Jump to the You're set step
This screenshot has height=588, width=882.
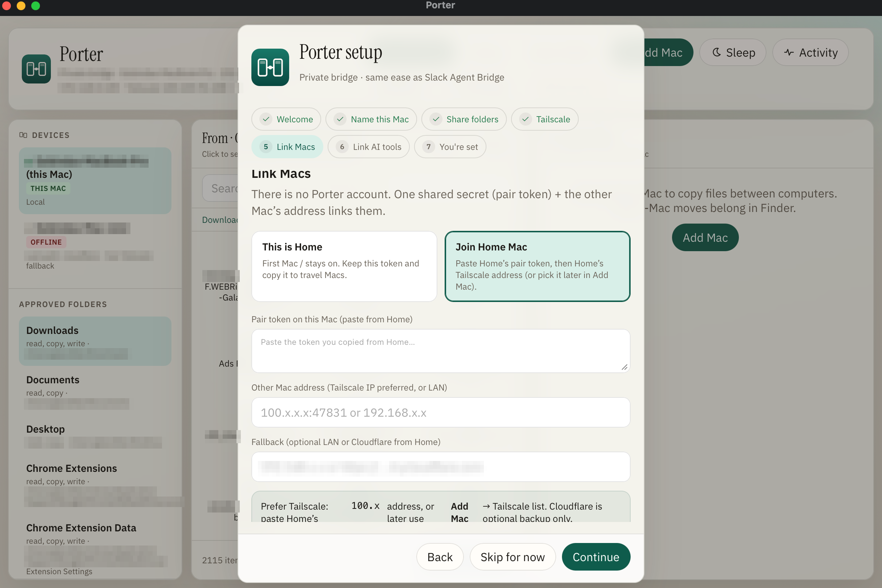pos(450,147)
